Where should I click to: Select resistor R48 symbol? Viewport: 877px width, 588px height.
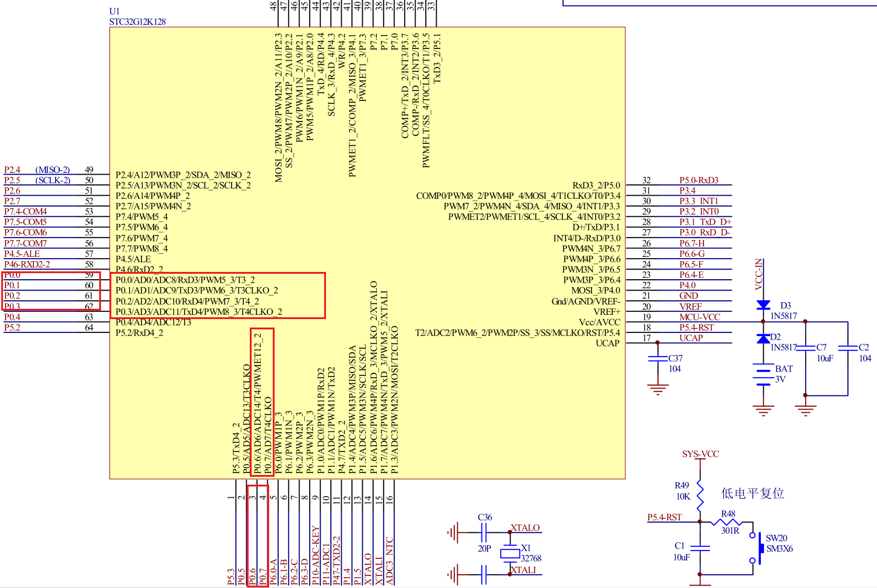[726, 522]
